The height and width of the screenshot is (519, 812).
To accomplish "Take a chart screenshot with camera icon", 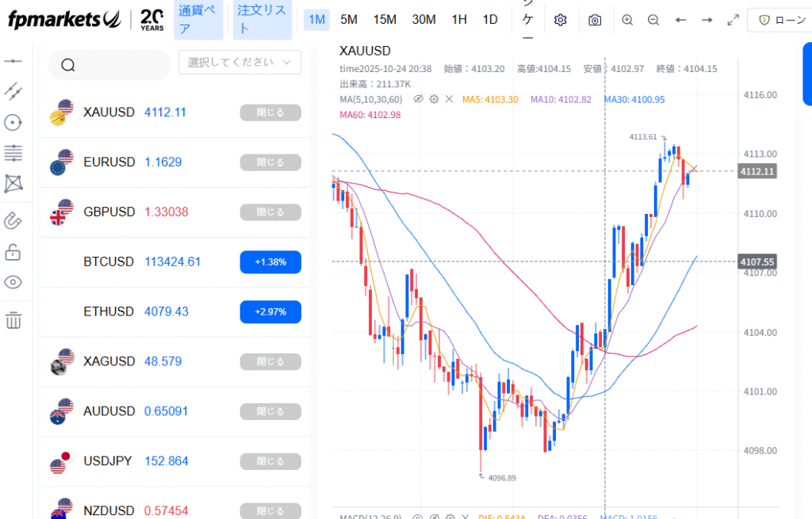I will [x=595, y=20].
